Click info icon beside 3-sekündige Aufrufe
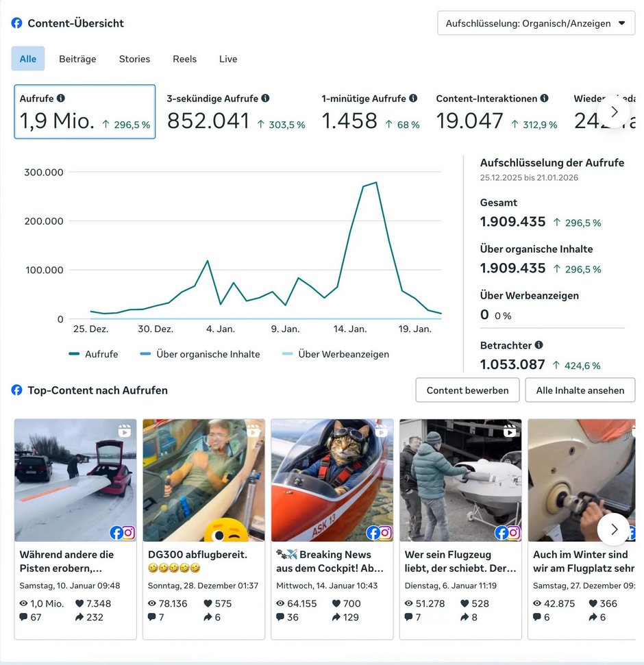This screenshot has height=665, width=644. (265, 99)
